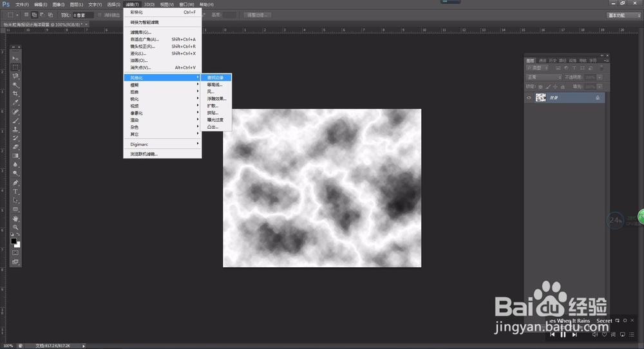
Task: Toggle pixel layer filter in Layers panel
Action: click(x=558, y=68)
